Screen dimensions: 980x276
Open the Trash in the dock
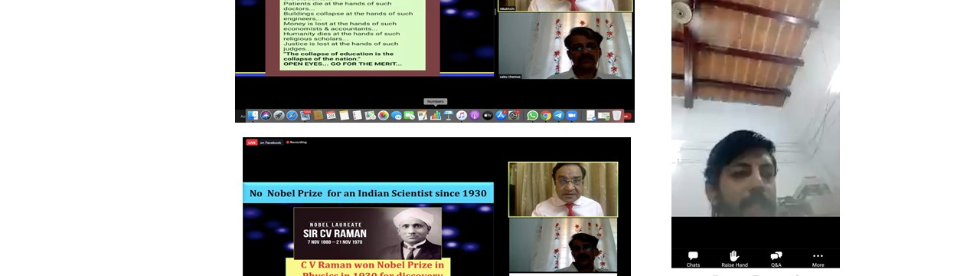(x=616, y=116)
